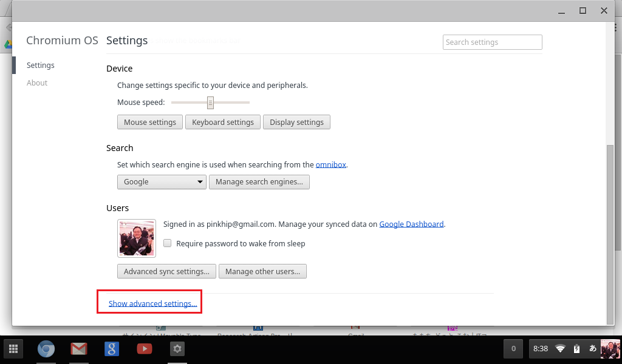Click the Chromium OS title text

63,41
